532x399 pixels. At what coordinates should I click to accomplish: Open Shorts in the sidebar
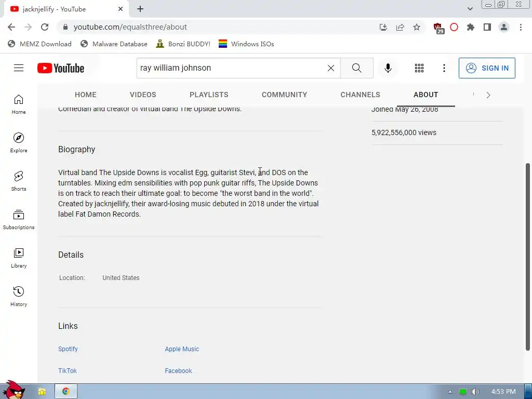[x=19, y=181]
